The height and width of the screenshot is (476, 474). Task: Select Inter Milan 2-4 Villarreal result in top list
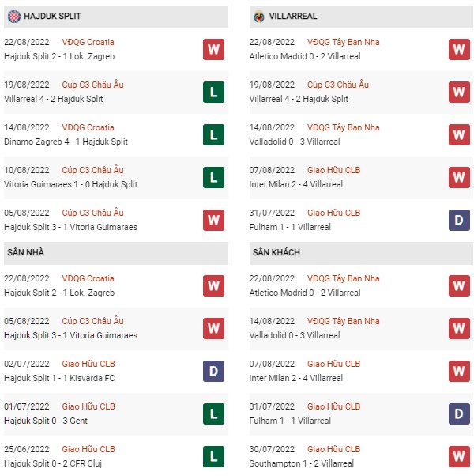(295, 184)
